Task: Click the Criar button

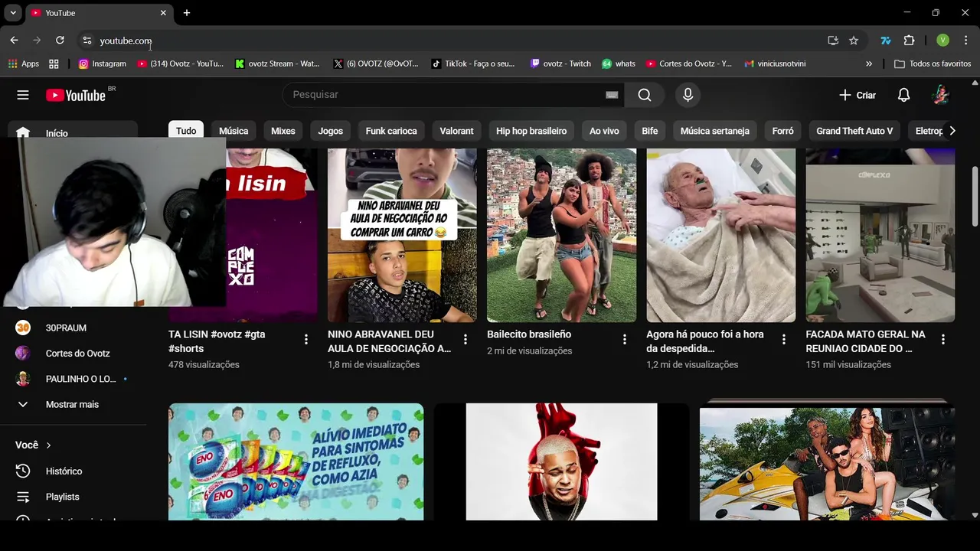Action: pyautogui.click(x=857, y=95)
